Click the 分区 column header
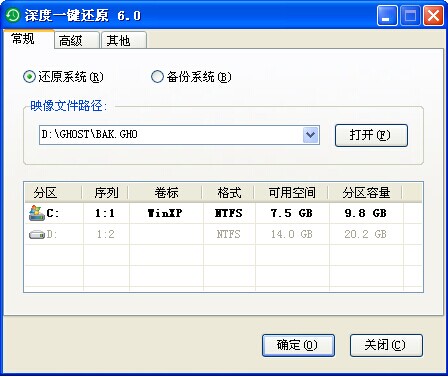Screen dimensions: 448x377 [x=53, y=193]
